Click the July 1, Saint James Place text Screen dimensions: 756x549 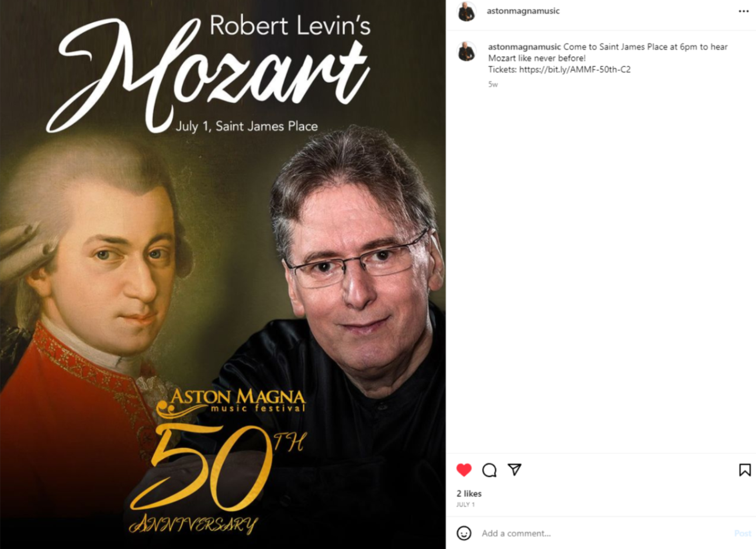(246, 126)
